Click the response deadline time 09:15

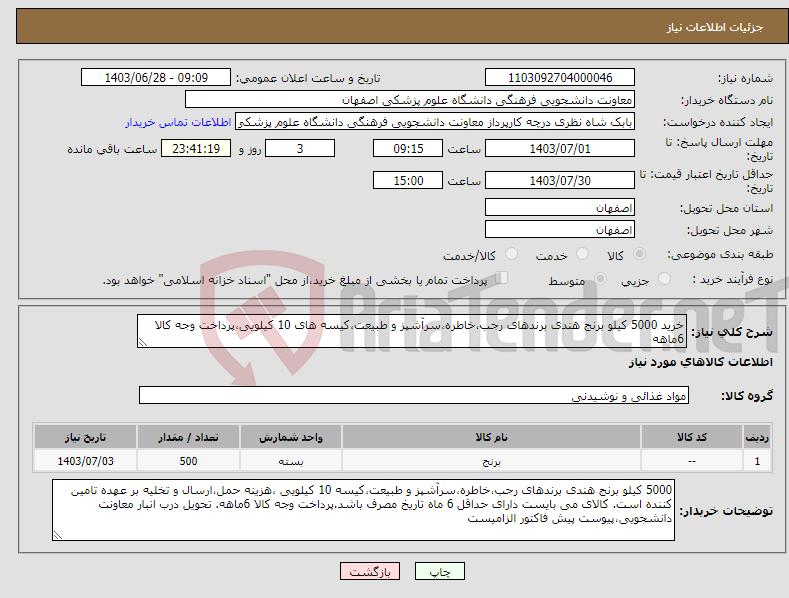point(408,148)
